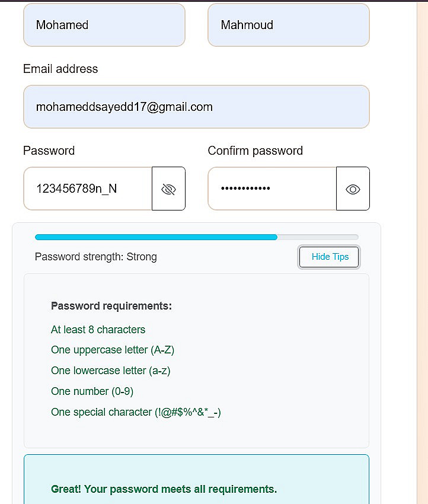Screen dimensions: 428x504
Task: Click the blue password strength progress bar
Action: [156, 237]
